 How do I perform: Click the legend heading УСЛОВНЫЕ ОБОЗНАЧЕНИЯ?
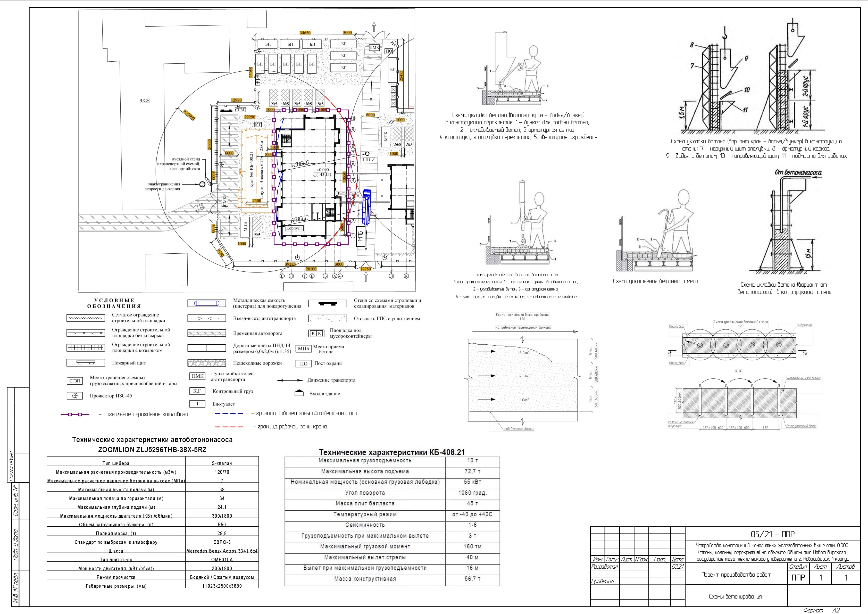point(114,303)
